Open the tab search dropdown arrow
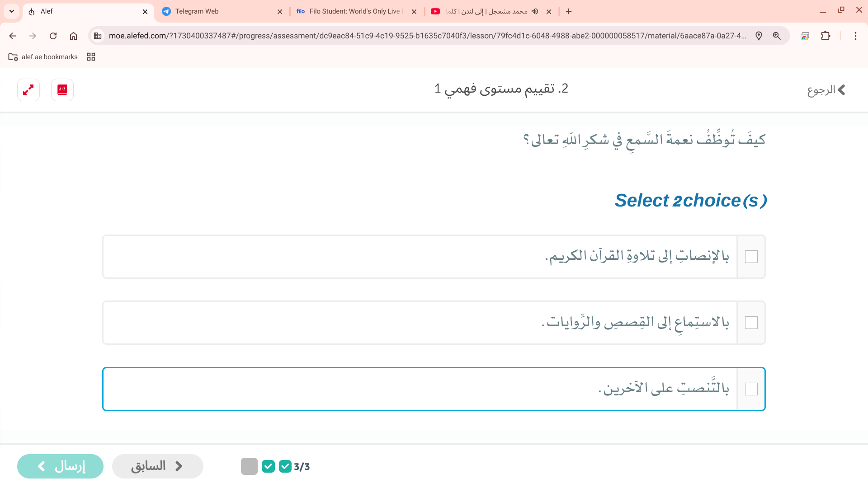Image resolution: width=868 pixels, height=488 pixels. point(12,11)
